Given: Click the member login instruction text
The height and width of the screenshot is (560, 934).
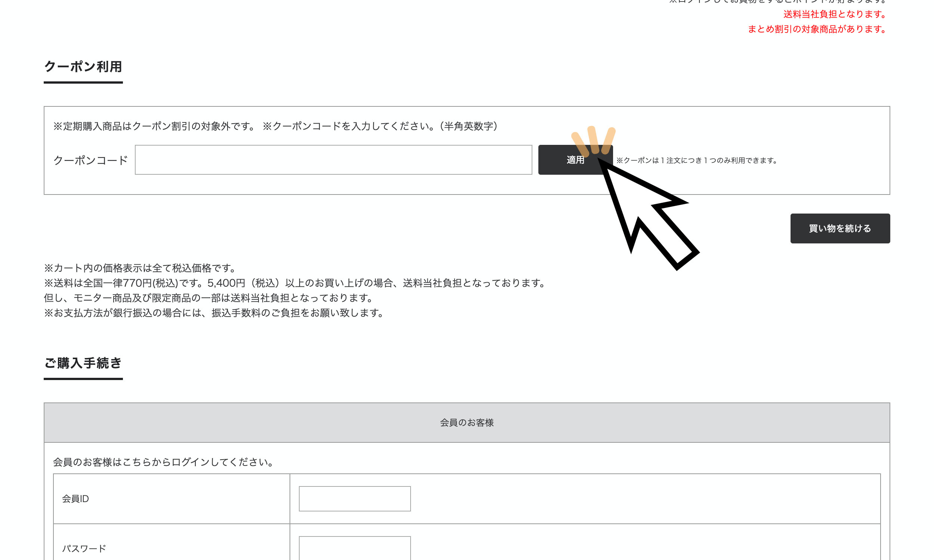Looking at the screenshot, I should click(163, 462).
